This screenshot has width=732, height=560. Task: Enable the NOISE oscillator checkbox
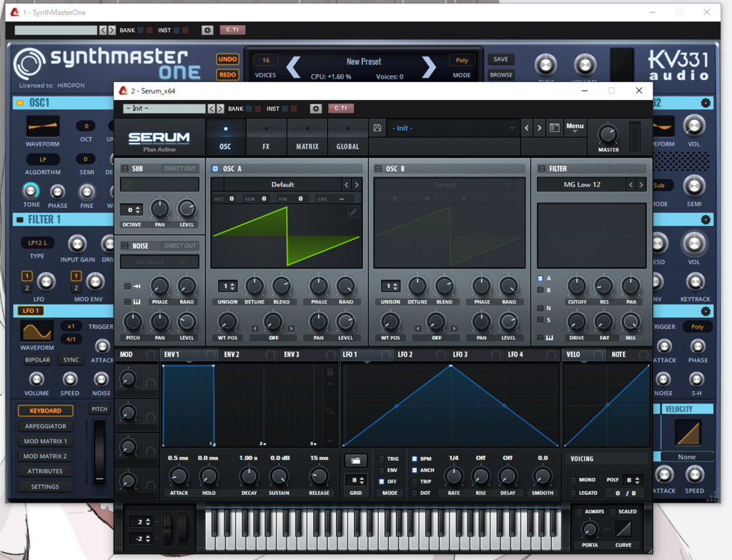pyautogui.click(x=124, y=246)
